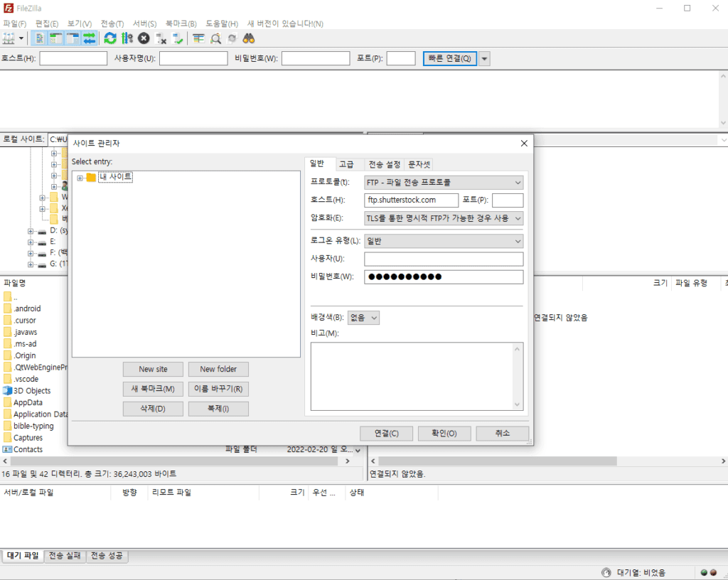
Task: Click the New folder button
Action: (218, 370)
